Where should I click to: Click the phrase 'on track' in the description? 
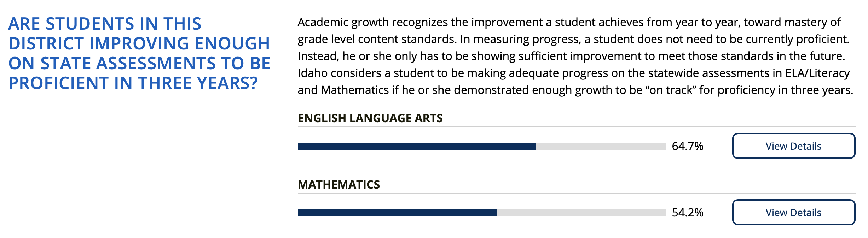(671, 90)
